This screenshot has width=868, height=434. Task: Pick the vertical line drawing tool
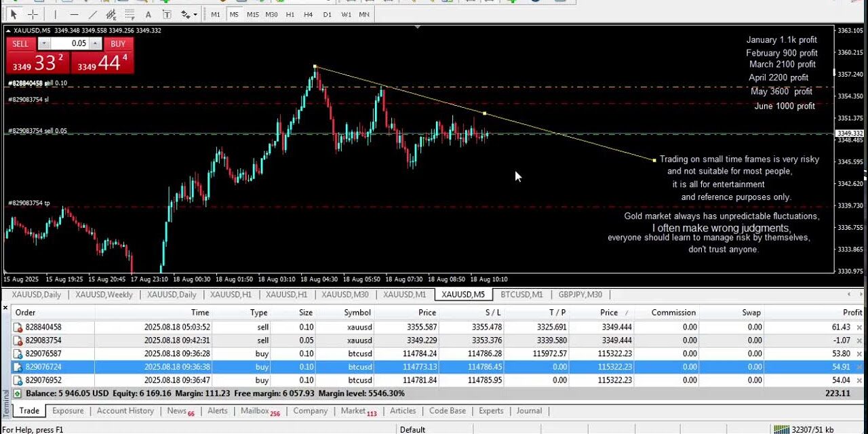click(x=56, y=14)
